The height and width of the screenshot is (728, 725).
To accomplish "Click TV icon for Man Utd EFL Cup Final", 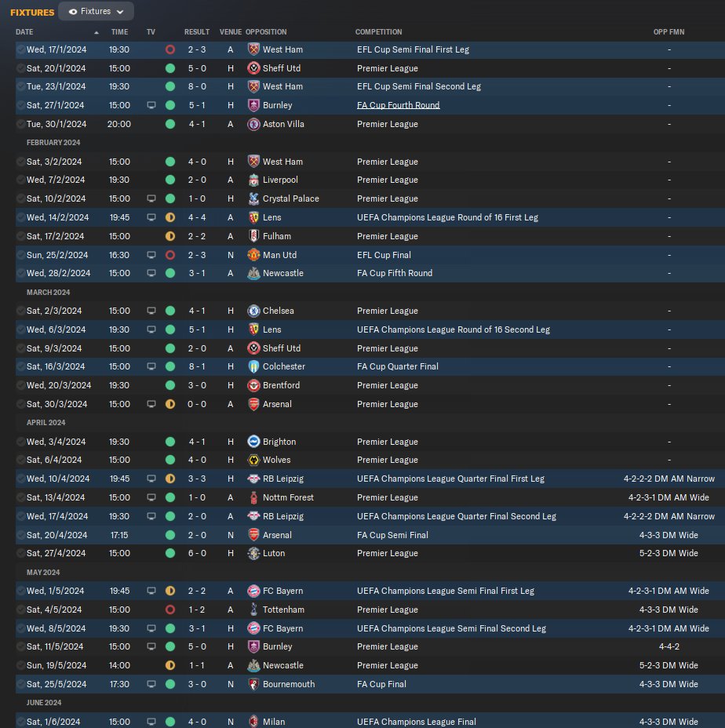I will click(x=151, y=255).
